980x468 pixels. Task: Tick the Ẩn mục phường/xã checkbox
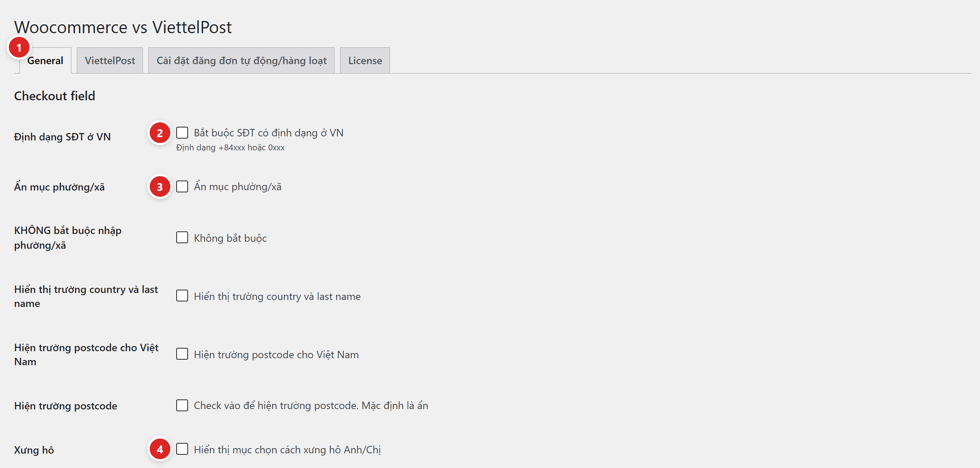(182, 187)
